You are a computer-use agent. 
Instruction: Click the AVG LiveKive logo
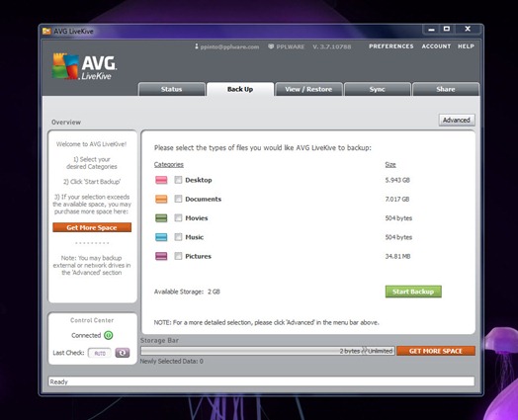click(x=84, y=66)
